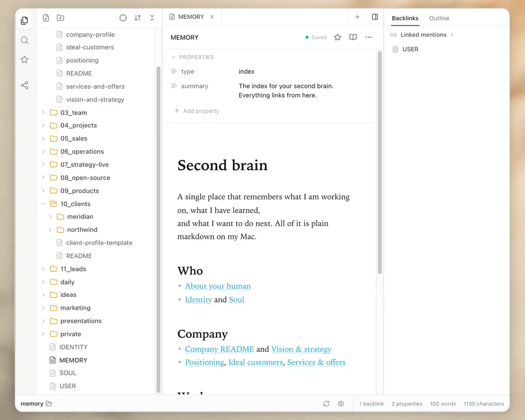525x420 pixels.
Task: Switch to reading mode book icon
Action: pos(353,37)
